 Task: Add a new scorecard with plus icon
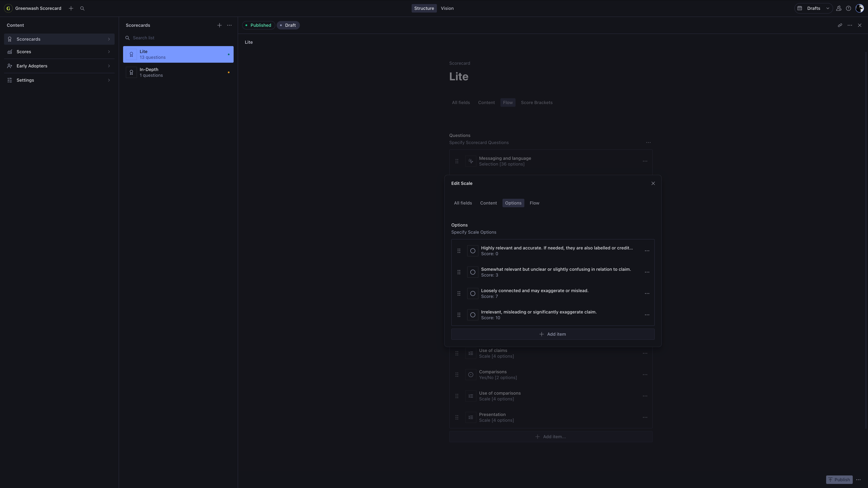point(219,25)
